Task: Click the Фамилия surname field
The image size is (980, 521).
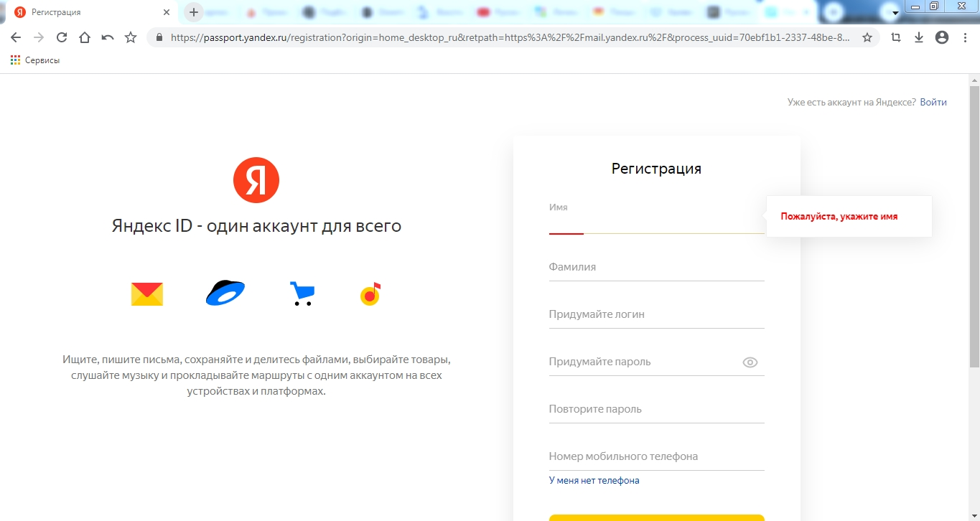Action: [x=657, y=267]
